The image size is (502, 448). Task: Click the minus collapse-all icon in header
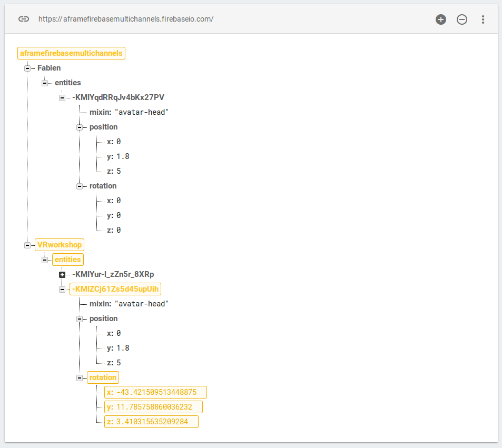461,19
